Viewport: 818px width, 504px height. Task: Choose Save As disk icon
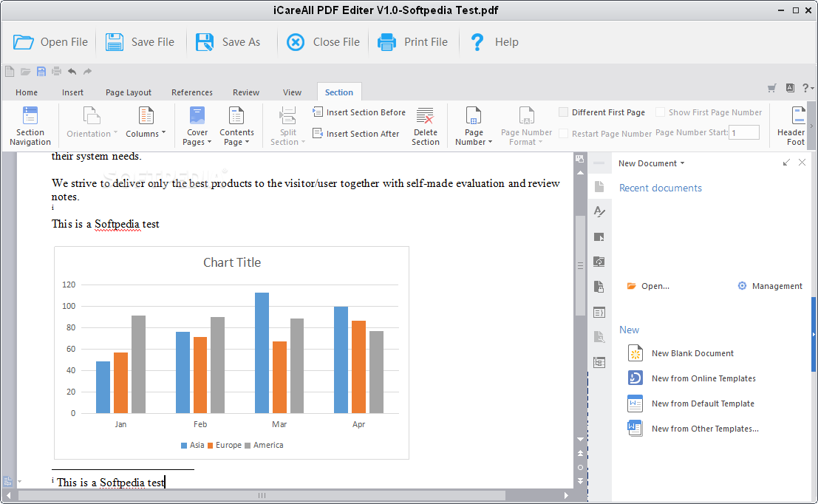[x=205, y=41]
